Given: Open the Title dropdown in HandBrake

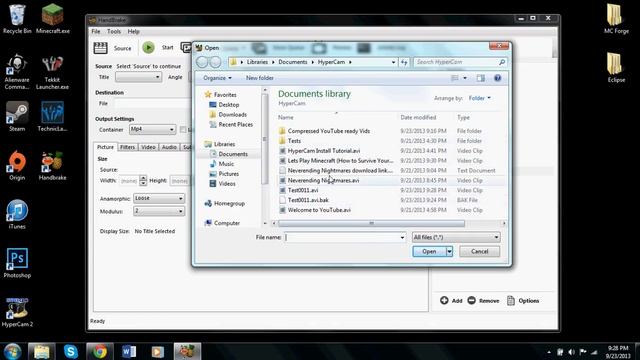Looking at the screenshot, I should [138, 77].
